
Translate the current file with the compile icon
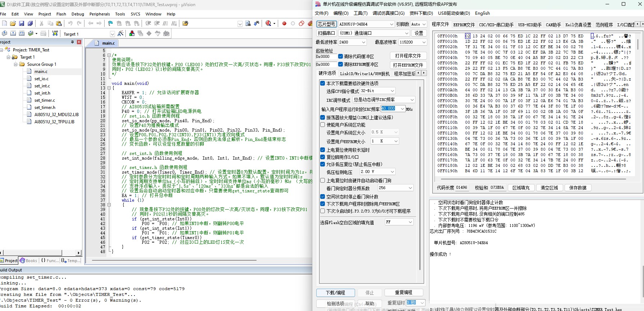(4, 33)
